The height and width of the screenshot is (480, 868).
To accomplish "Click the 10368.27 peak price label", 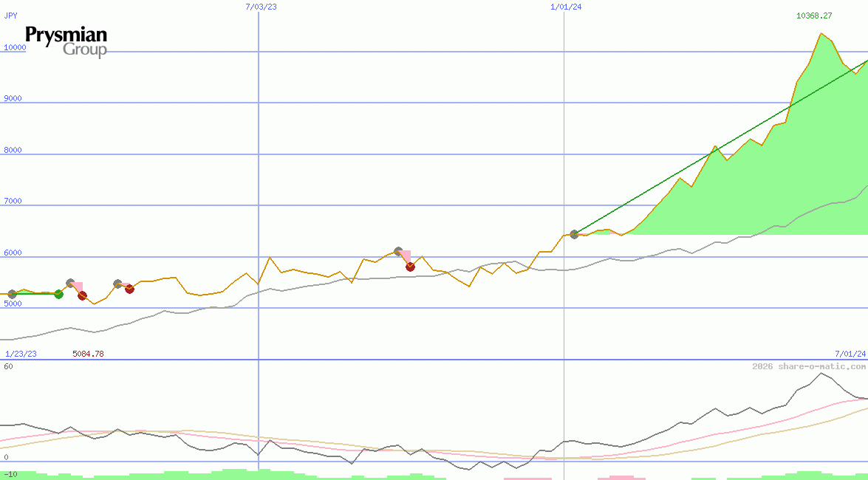I will [814, 16].
